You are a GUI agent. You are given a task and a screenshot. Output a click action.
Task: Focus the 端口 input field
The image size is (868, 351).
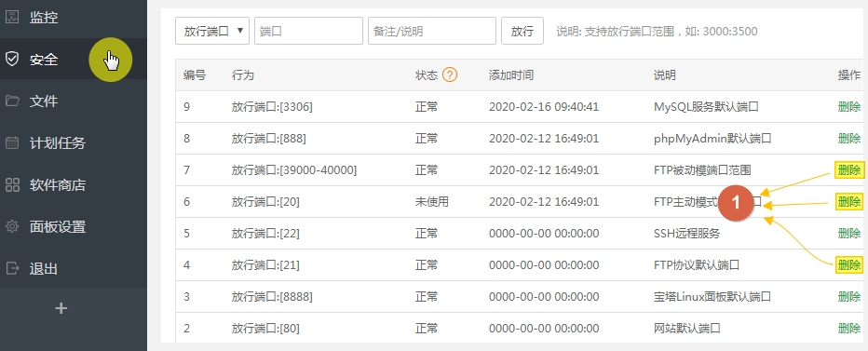308,31
